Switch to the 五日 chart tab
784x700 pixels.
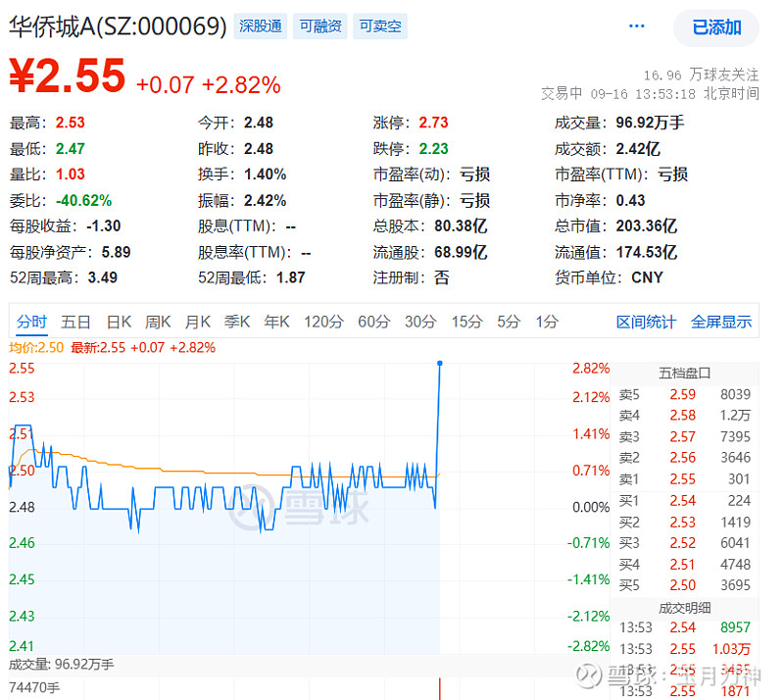(x=75, y=322)
